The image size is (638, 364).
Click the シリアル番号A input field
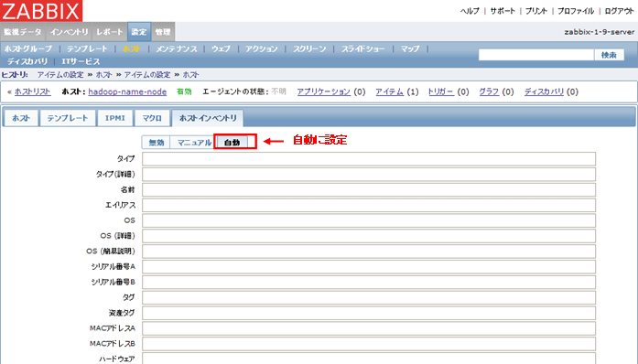tap(369, 267)
